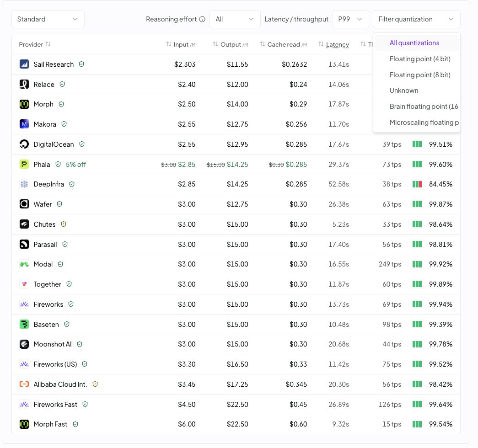The width and height of the screenshot is (478, 448).
Task: Click the 126 tps throughput value
Action: [390, 405]
